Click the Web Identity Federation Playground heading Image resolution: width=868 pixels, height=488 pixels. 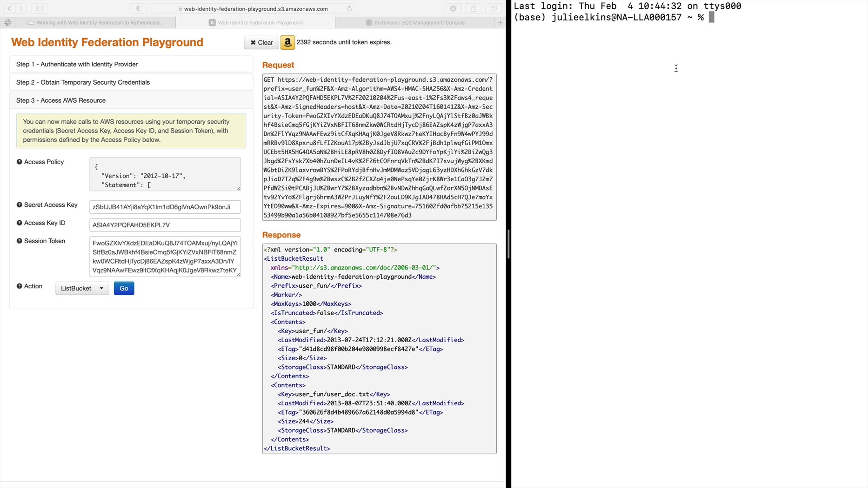pos(107,42)
